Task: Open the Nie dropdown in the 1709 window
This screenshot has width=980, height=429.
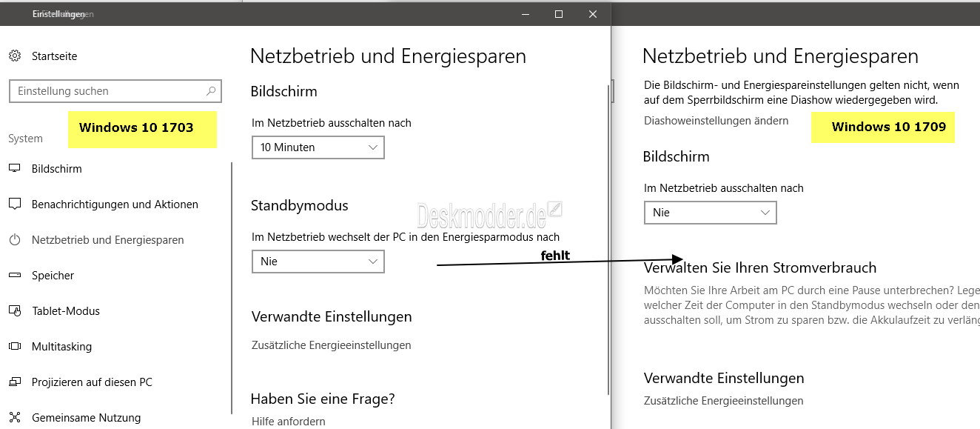Action: pos(711,213)
